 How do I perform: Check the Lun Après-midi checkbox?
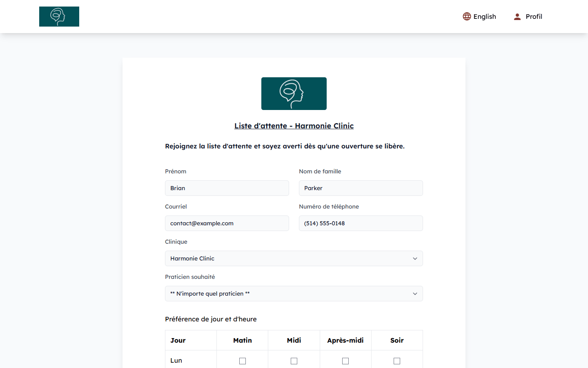pos(345,361)
